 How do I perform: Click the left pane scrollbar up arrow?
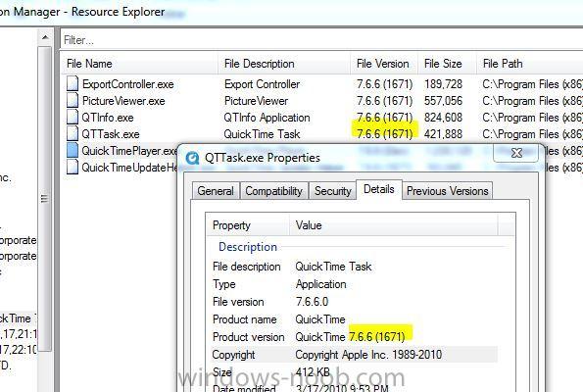[x=45, y=37]
